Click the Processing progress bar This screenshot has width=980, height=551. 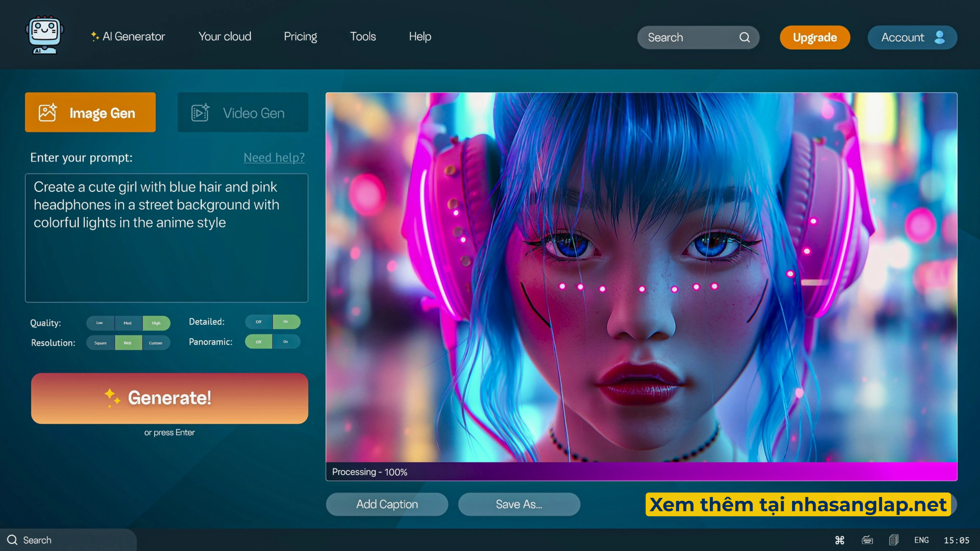point(641,472)
